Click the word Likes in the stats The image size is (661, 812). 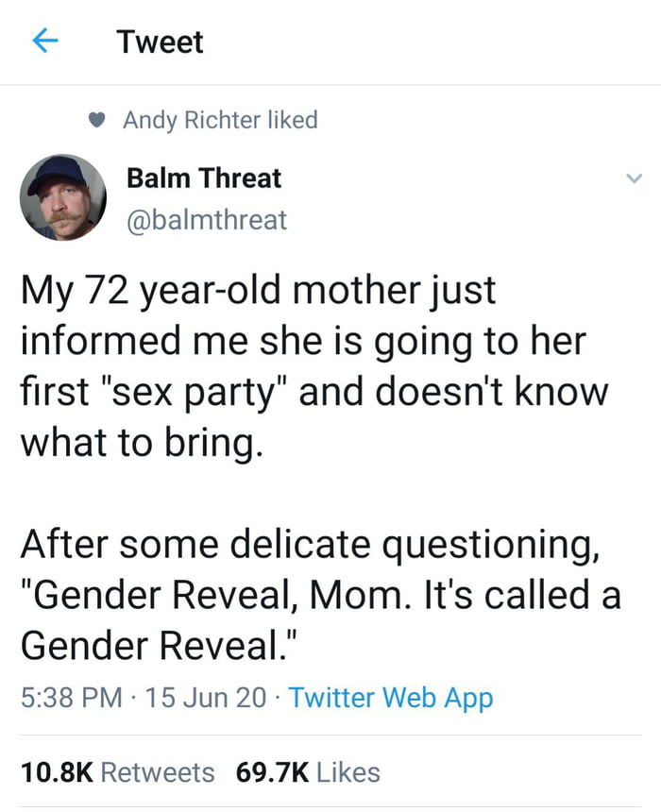tap(348, 772)
